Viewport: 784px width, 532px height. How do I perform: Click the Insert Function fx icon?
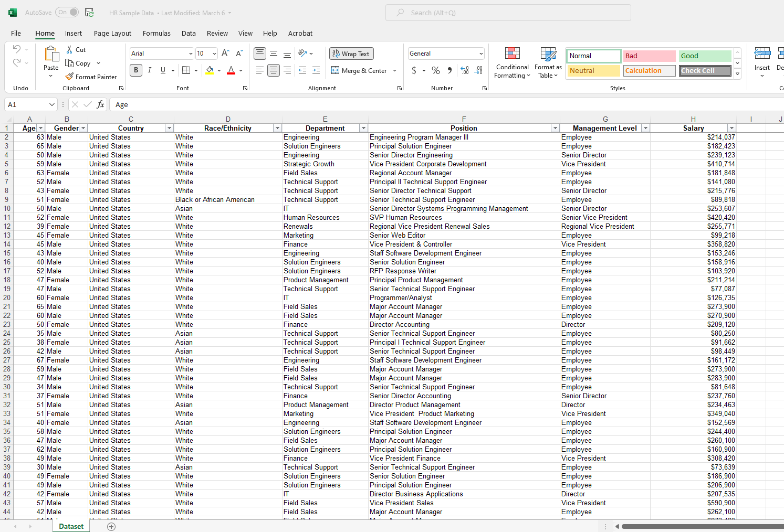[x=100, y=104]
